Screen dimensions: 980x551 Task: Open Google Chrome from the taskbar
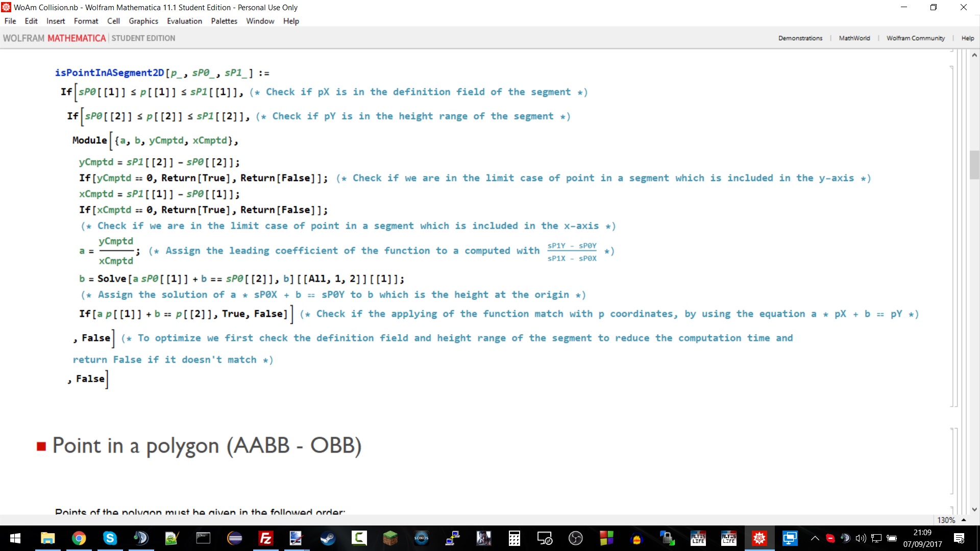(79, 538)
